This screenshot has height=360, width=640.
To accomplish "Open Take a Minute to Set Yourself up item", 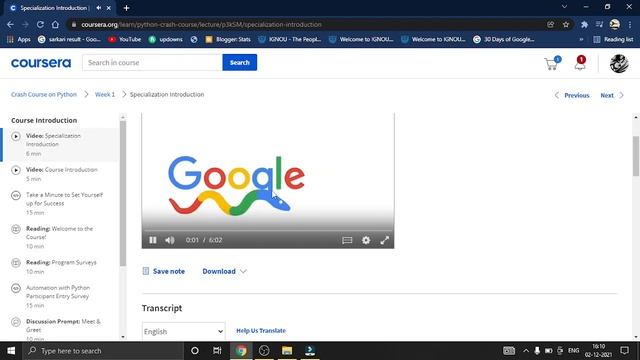I will coord(60,203).
